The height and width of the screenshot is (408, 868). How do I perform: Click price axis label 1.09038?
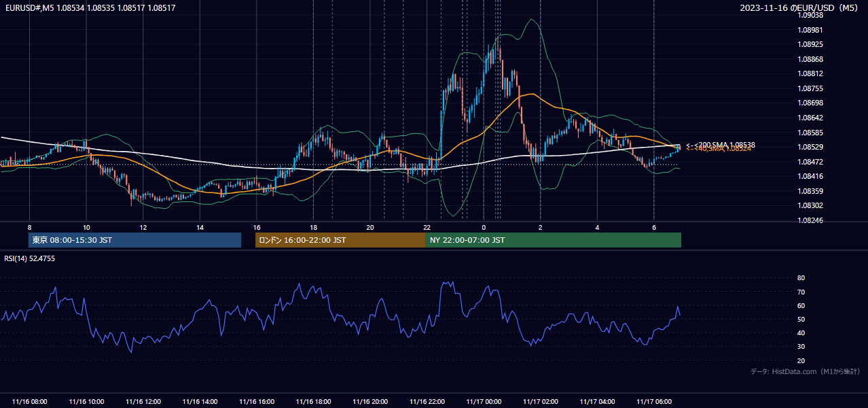(x=810, y=15)
